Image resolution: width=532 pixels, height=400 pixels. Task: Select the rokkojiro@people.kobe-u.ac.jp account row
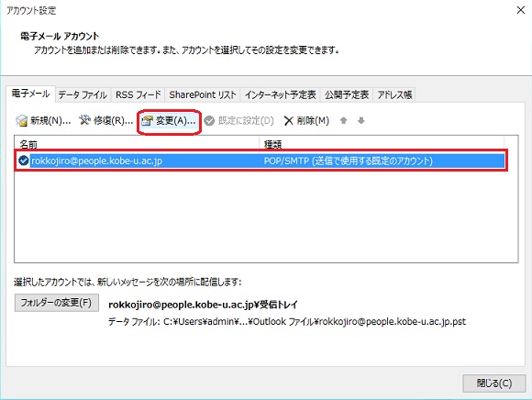[260, 161]
